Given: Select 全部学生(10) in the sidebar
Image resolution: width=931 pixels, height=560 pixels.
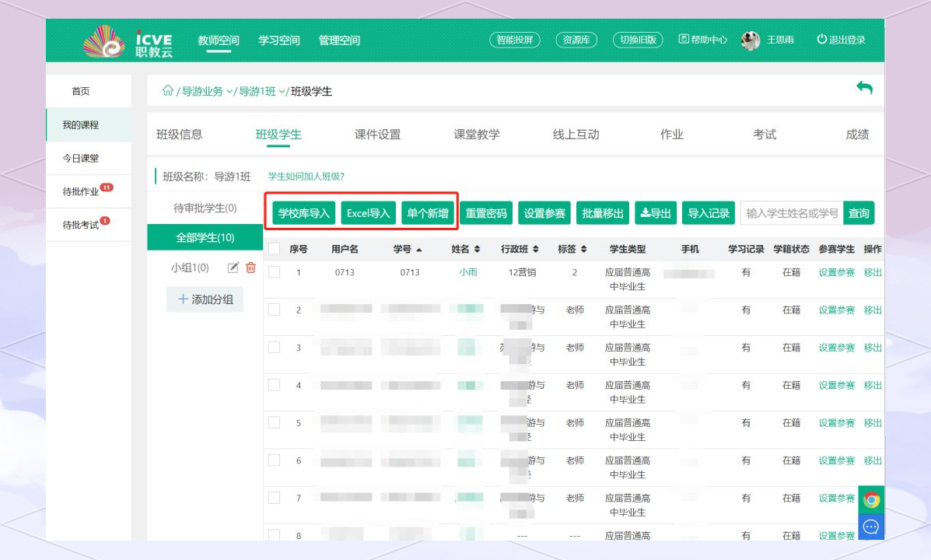Looking at the screenshot, I should click(x=205, y=237).
